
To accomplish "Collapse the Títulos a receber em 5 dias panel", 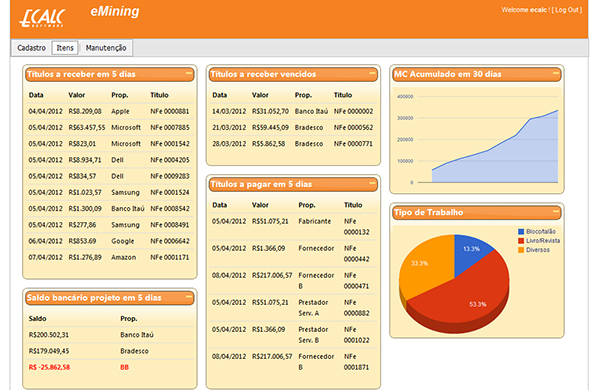I will click(189, 72).
